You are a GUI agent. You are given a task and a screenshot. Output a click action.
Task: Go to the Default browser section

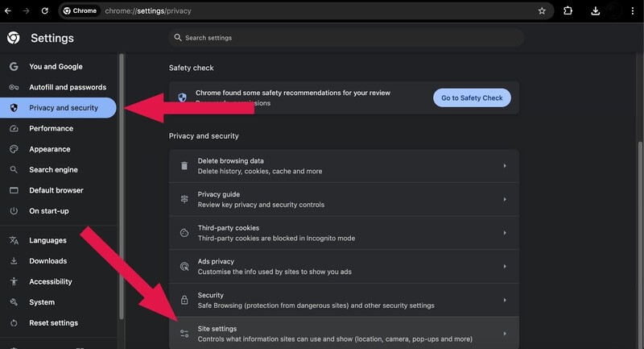[58, 190]
